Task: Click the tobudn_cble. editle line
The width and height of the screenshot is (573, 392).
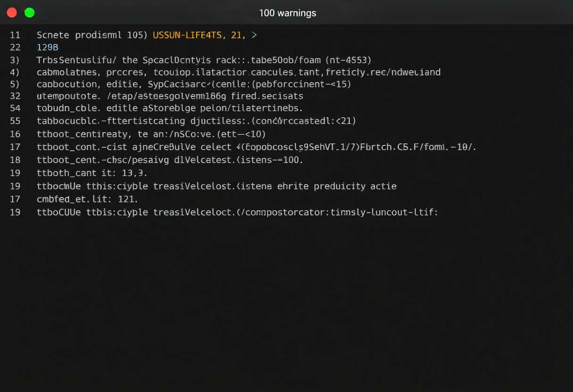Action: click(x=170, y=108)
